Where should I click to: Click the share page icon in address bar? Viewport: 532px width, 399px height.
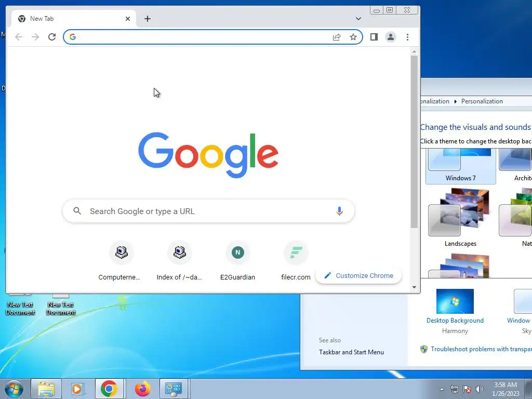click(337, 37)
